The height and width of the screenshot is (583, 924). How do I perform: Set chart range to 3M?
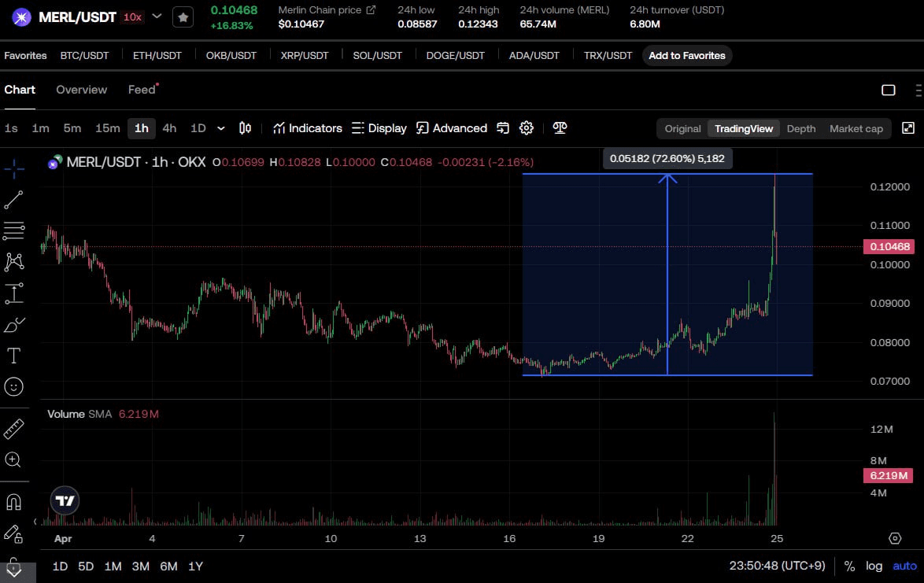(x=140, y=566)
